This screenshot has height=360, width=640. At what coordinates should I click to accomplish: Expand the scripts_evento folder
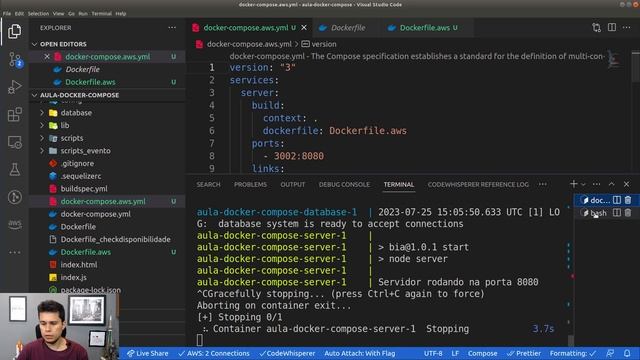[85, 151]
